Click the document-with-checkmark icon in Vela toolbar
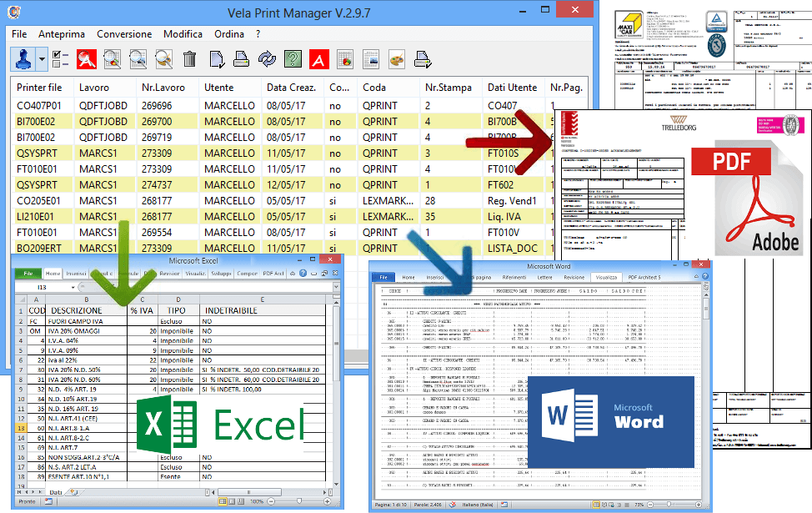 click(217, 59)
